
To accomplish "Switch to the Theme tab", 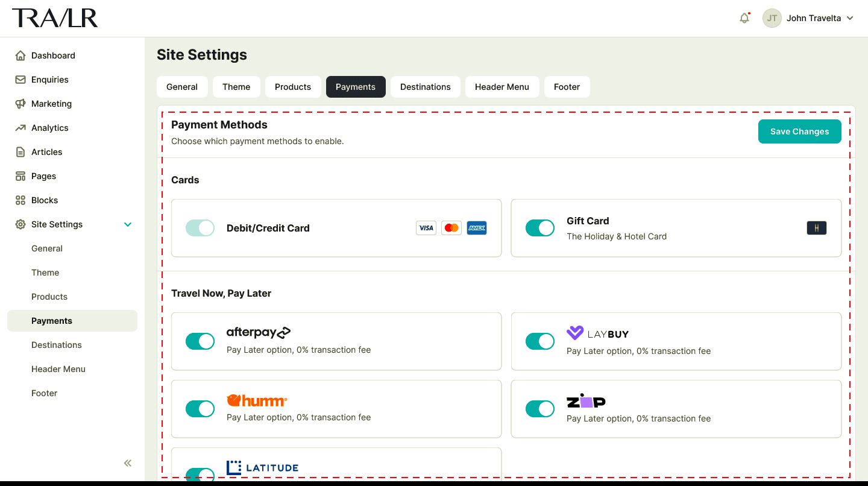I will (x=236, y=87).
